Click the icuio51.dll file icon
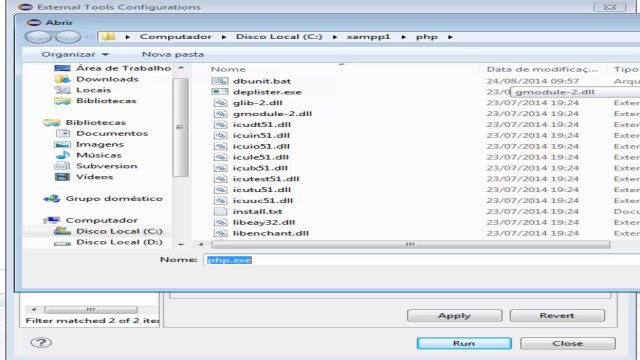The image size is (640, 360). tap(220, 146)
